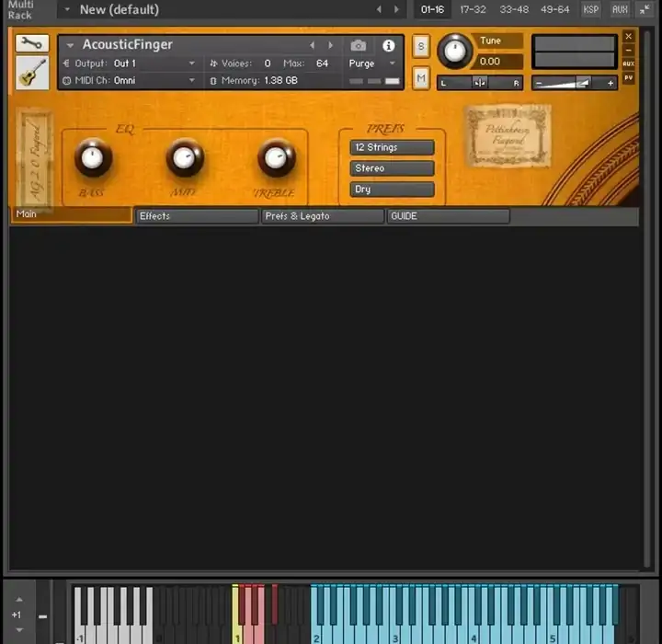This screenshot has width=662, height=644.
Task: Click the acoustic guitar instrument icon
Action: tap(32, 73)
